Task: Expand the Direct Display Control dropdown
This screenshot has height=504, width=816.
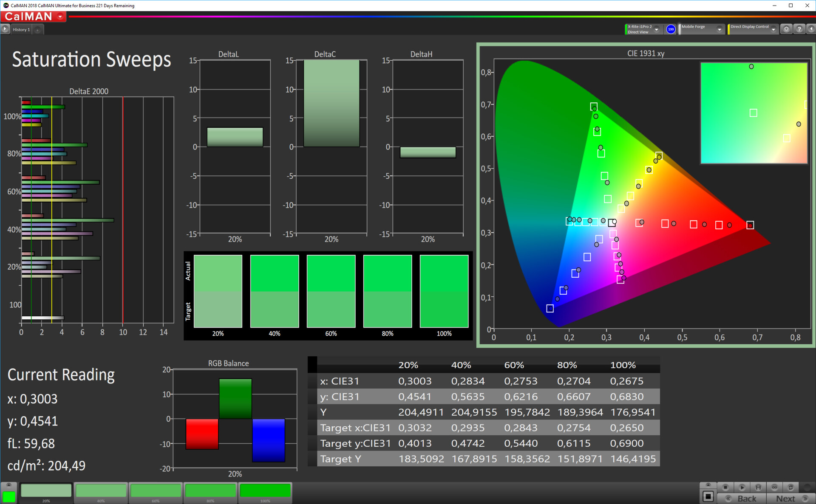Action: point(773,29)
